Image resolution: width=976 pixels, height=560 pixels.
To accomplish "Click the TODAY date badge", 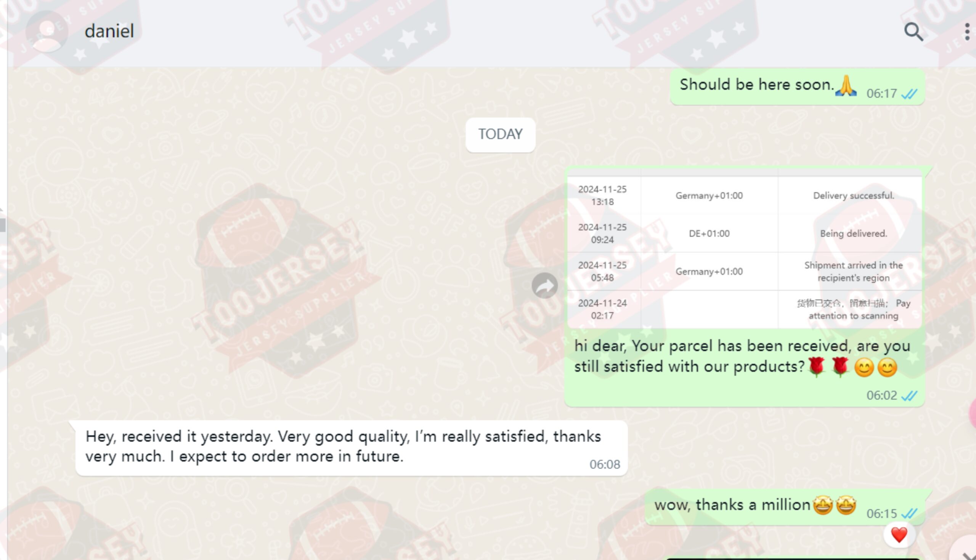I will (500, 134).
